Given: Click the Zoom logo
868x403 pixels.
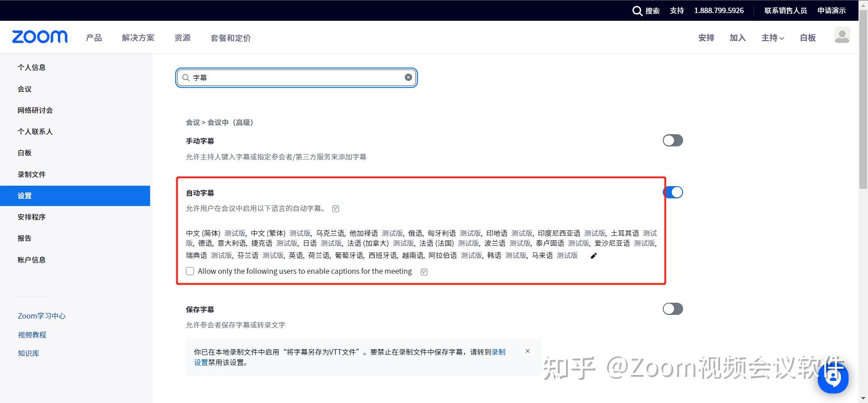Looking at the screenshot, I should click(40, 37).
